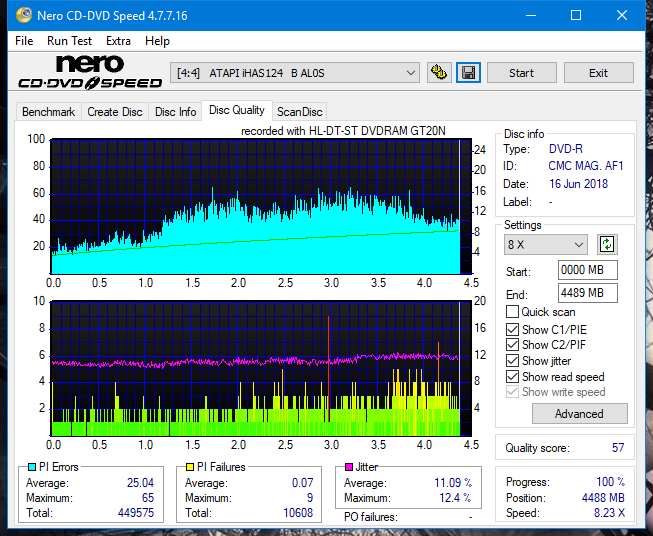653x536 pixels.
Task: Click the Position value 4488 MB
Action: (603, 498)
